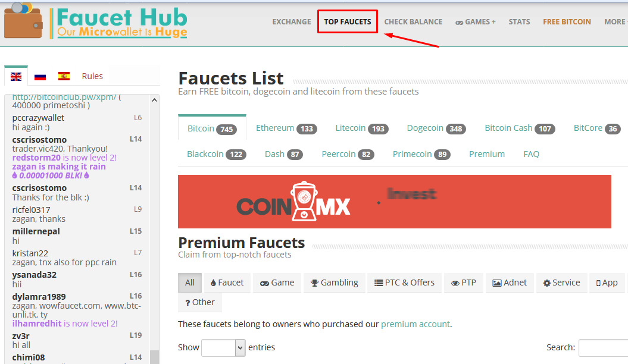This screenshot has width=628, height=364.
Task: Open the chat Rules tab
Action: [x=92, y=76]
